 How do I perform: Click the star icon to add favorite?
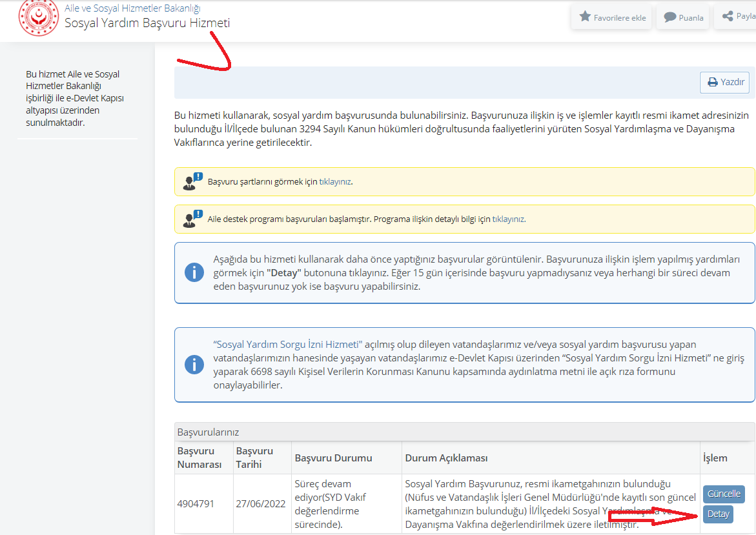585,17
